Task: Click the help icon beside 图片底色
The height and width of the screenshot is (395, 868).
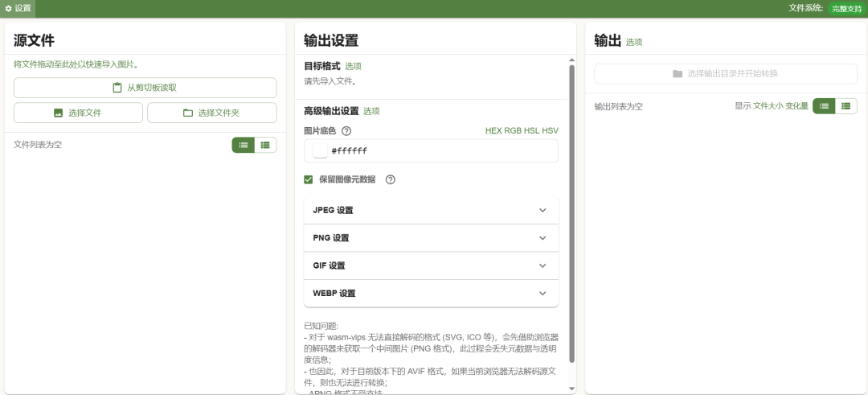Action: click(x=346, y=131)
